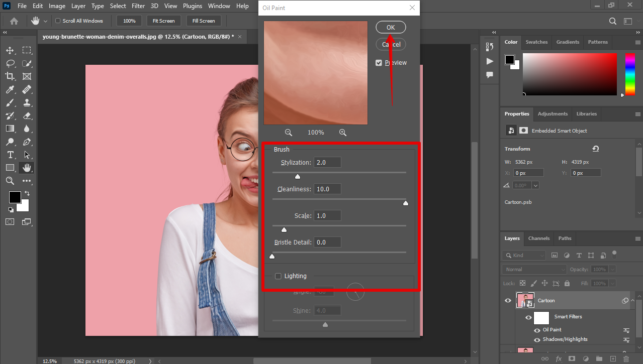Select the Brush tool

tap(10, 102)
